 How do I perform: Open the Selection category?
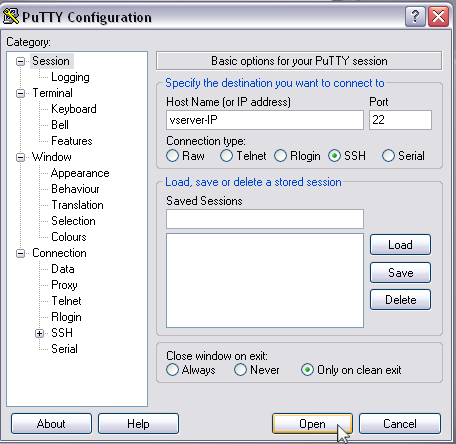[x=73, y=221]
